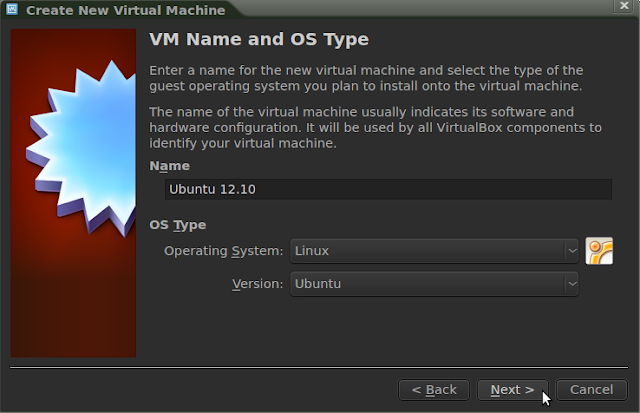Viewport: 640px width, 413px height.
Task: Cancel the virtual machine wizard
Action: [x=591, y=389]
